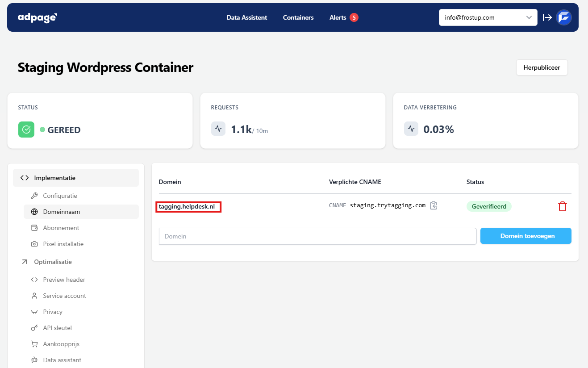Open Configuratie in the sidebar

(60, 196)
